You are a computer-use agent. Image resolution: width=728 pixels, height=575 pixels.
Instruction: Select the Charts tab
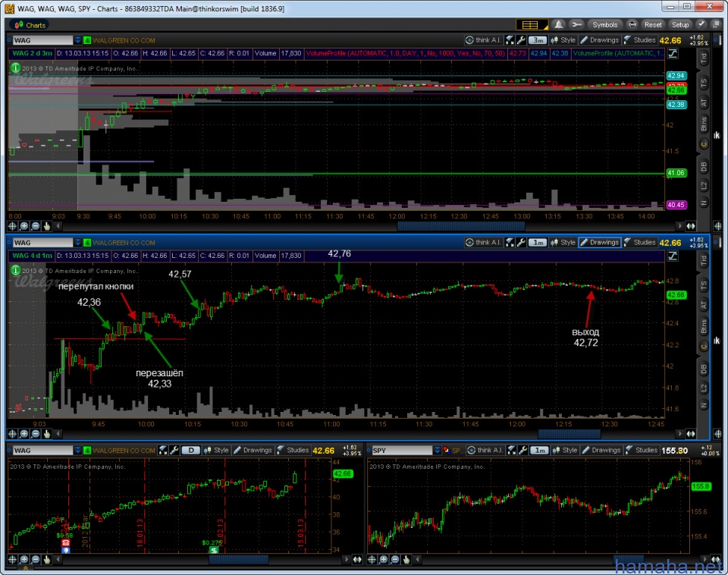click(x=30, y=25)
